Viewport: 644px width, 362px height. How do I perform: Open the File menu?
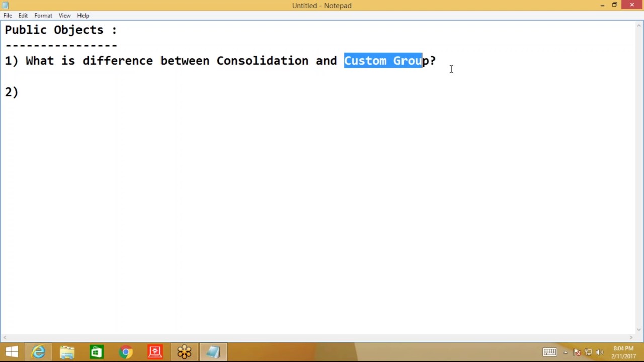8,16
